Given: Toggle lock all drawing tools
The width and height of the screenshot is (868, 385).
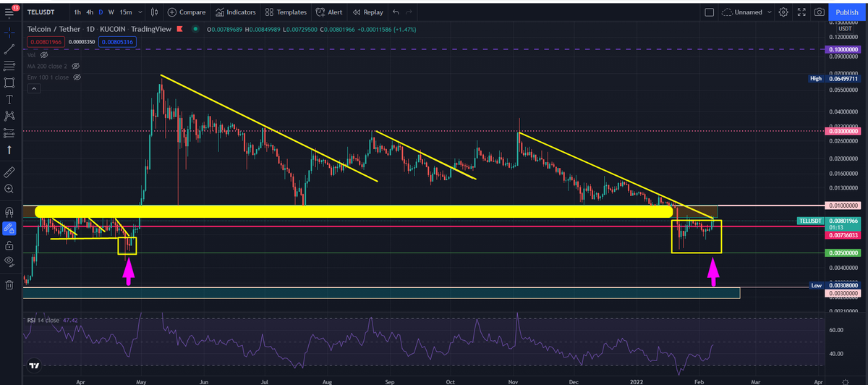Looking at the screenshot, I should click(x=9, y=245).
